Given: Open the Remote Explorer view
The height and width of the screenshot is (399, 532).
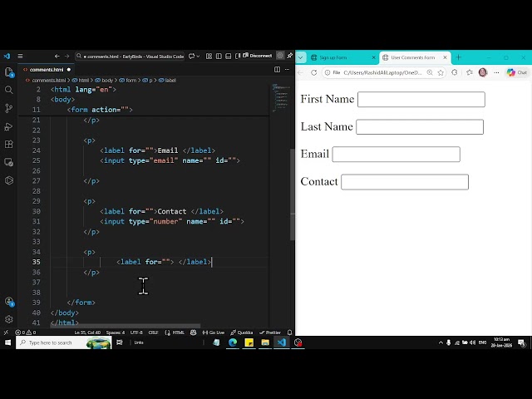Looking at the screenshot, I should (x=9, y=162).
